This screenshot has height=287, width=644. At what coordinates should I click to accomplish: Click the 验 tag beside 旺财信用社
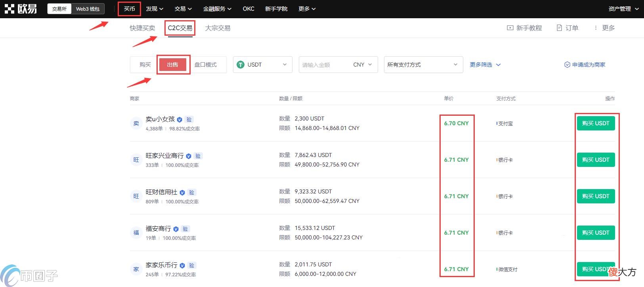coord(192,192)
